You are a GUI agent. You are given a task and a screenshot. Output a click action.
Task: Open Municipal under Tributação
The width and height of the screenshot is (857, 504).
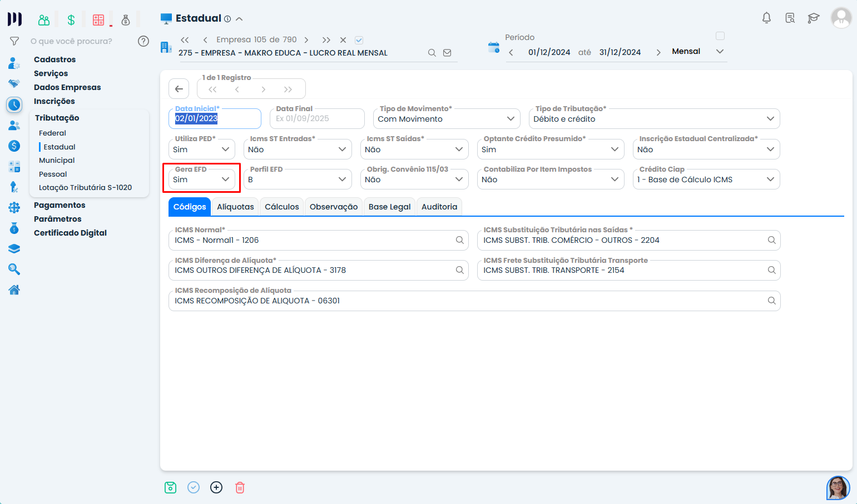coord(57,160)
